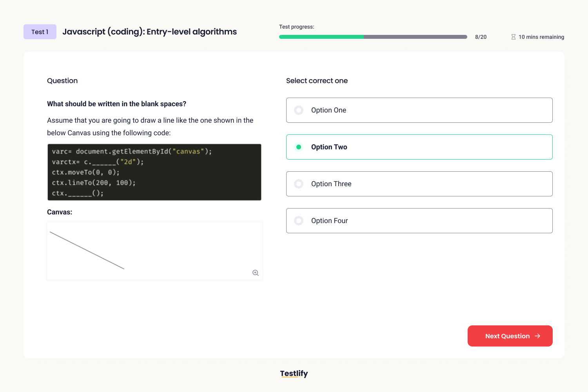588x392 pixels.
Task: Select the Option Four radio button
Action: tap(299, 221)
